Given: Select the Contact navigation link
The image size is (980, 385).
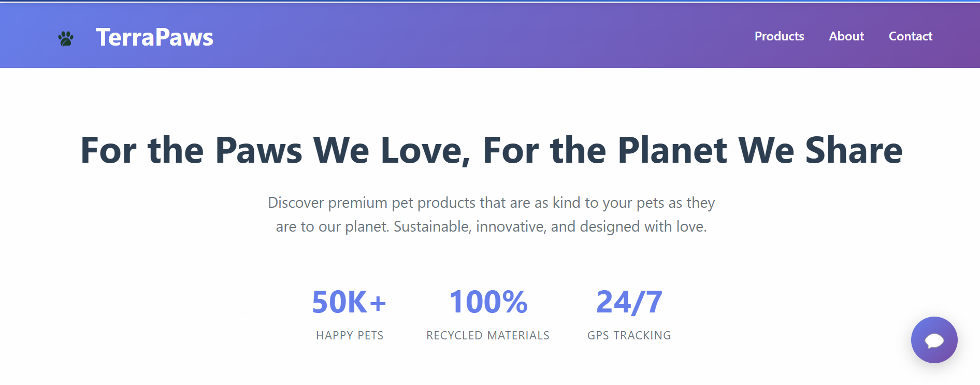Looking at the screenshot, I should click(x=910, y=36).
